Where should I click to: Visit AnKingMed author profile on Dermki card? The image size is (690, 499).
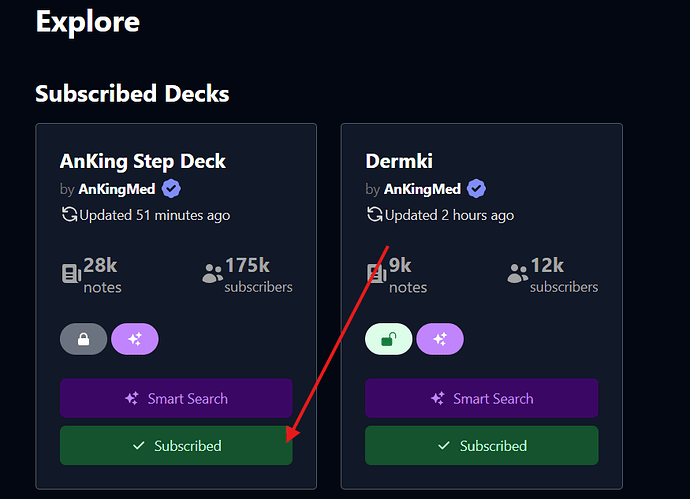coord(422,189)
